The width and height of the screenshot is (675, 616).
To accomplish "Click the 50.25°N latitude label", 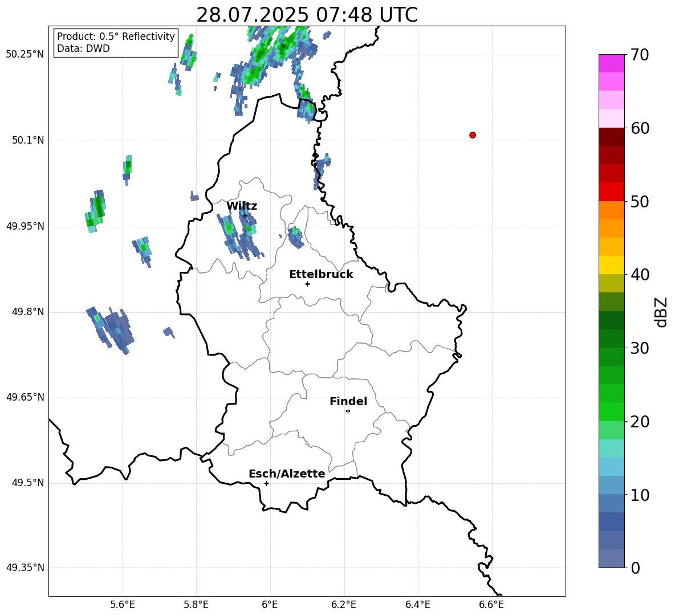I will pyautogui.click(x=25, y=55).
